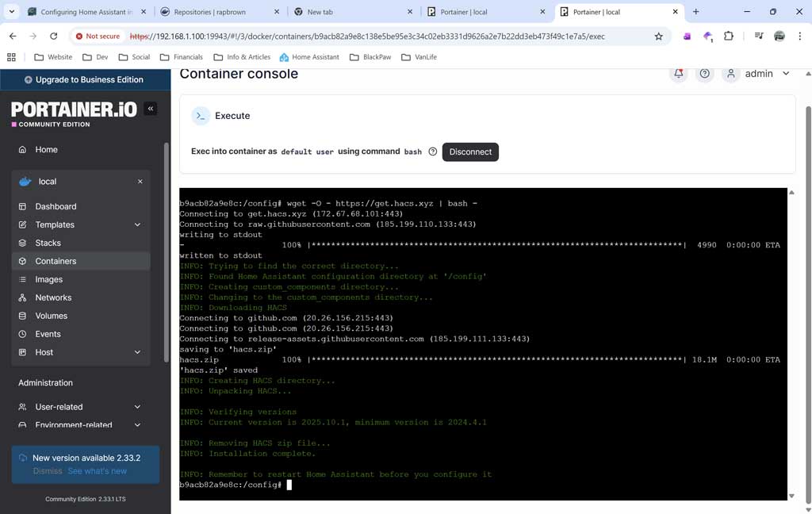
Task: Open the admin user dropdown
Action: click(757, 74)
